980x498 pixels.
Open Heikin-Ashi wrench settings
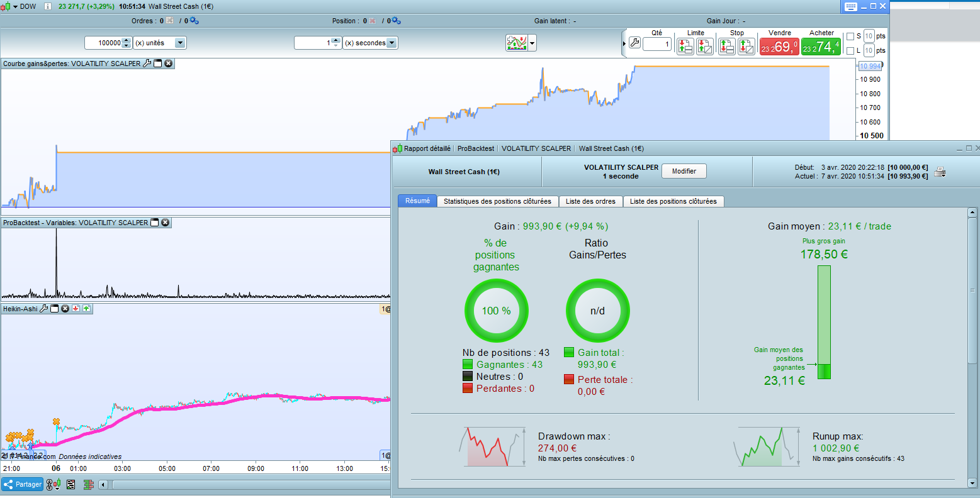pyautogui.click(x=44, y=309)
